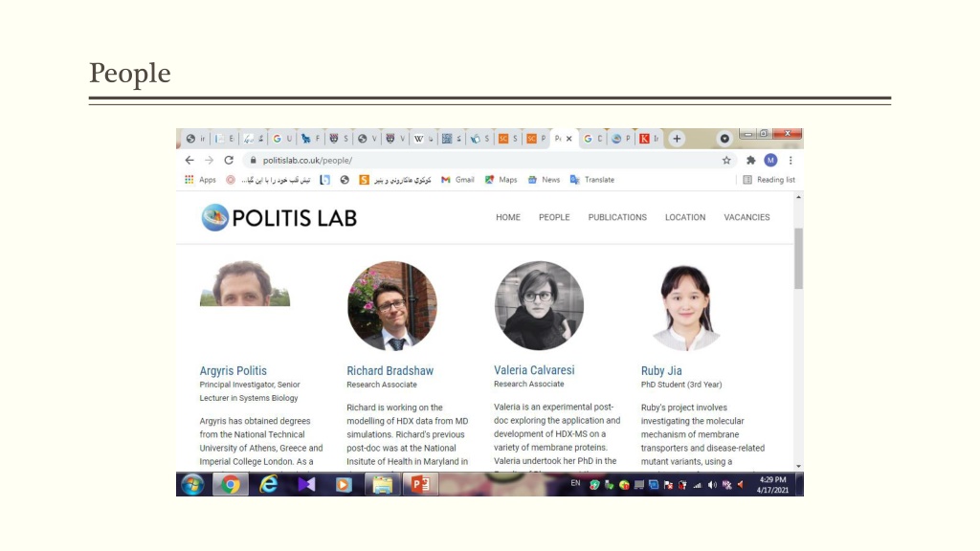Open the Chrome profile avatar M
This screenshot has height=551, width=980.
coord(770,161)
